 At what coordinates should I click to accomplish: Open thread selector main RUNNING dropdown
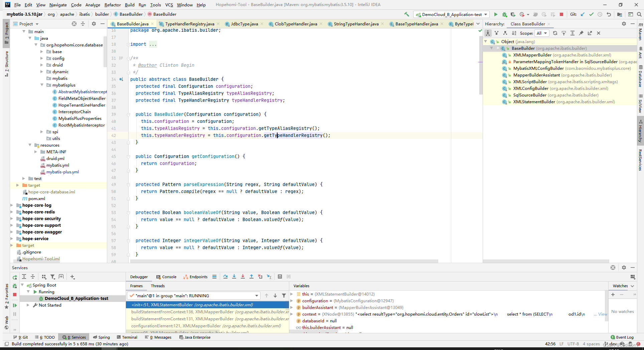(x=194, y=296)
